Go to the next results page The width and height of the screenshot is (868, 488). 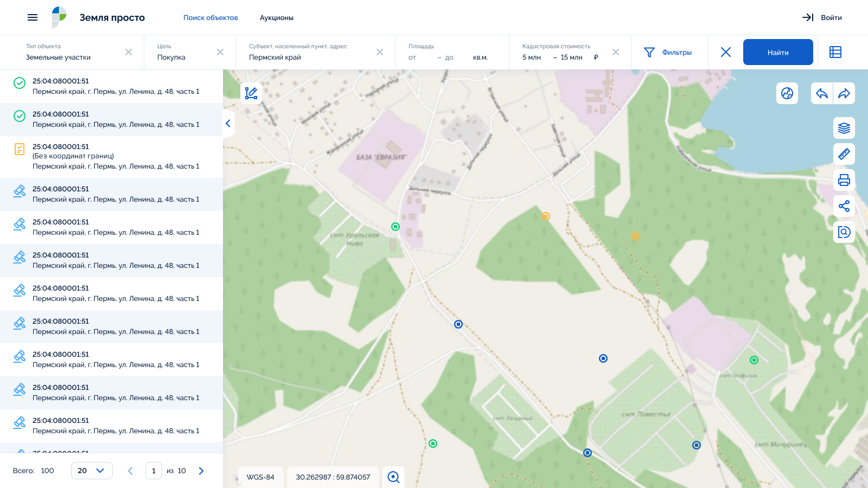[x=201, y=471]
